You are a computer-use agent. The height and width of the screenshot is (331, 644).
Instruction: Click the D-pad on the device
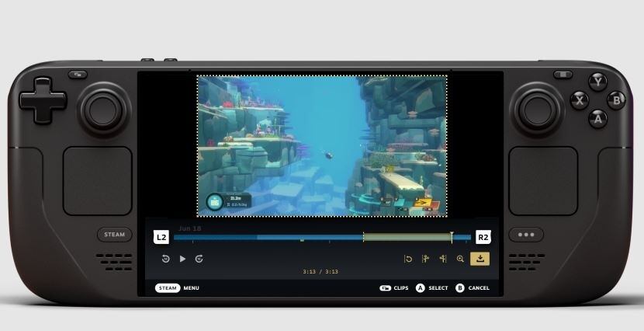43,100
